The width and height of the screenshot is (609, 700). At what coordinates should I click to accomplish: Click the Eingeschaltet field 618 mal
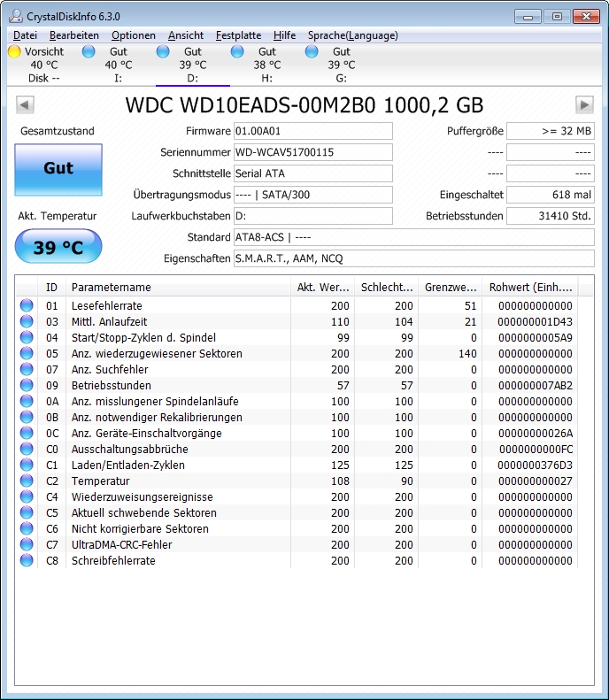tap(551, 195)
